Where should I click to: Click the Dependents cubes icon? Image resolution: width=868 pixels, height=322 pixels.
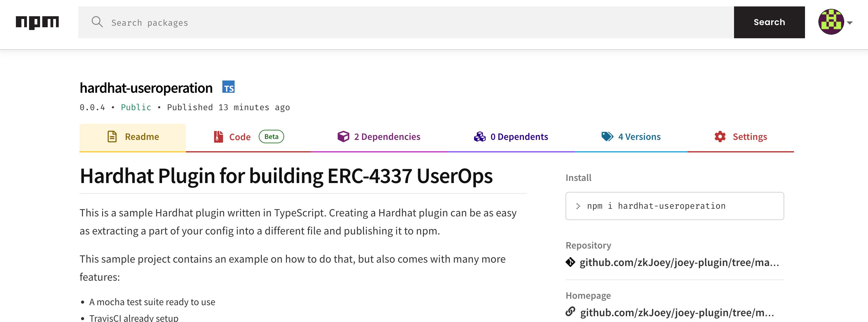(x=480, y=137)
